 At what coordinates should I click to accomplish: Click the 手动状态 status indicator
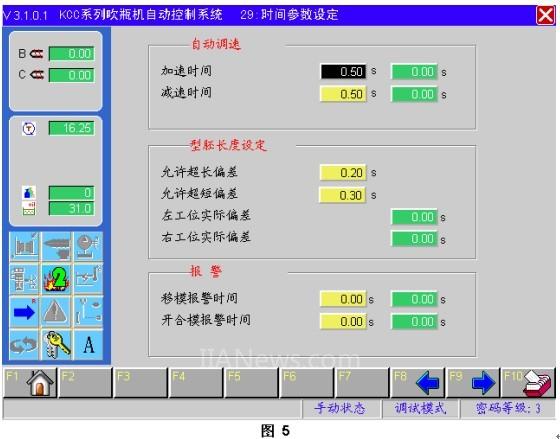pyautogui.click(x=340, y=408)
